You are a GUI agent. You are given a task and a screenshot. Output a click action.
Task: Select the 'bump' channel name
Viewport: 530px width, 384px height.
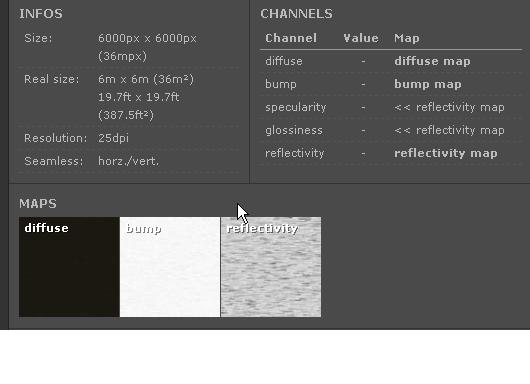point(281,84)
